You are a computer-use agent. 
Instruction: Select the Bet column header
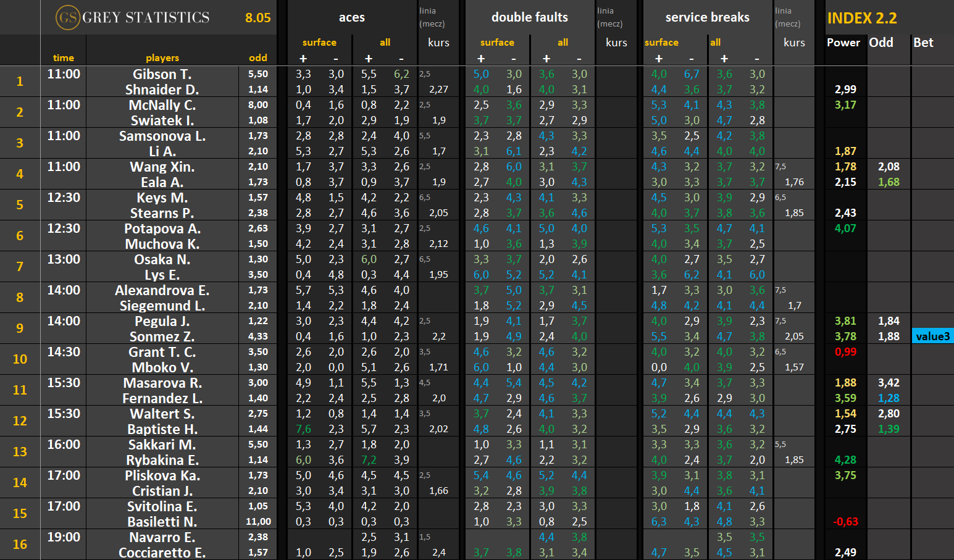[923, 43]
